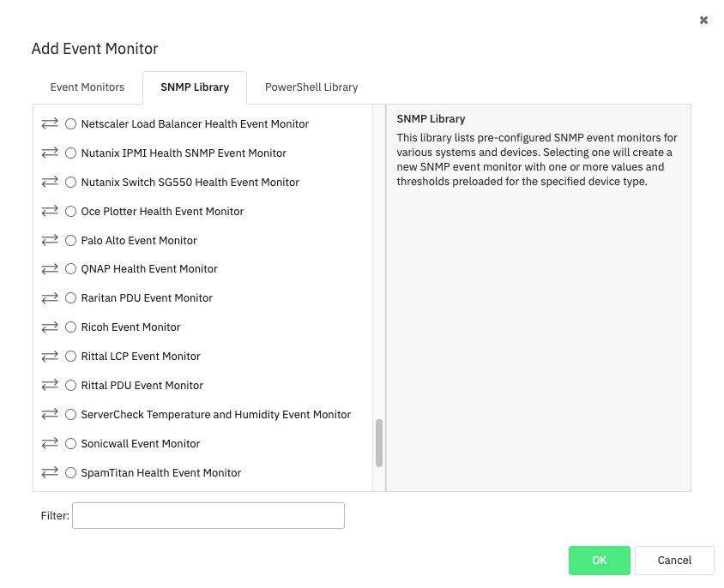Select the Oce Plotter Health Event Monitor option

70,211
